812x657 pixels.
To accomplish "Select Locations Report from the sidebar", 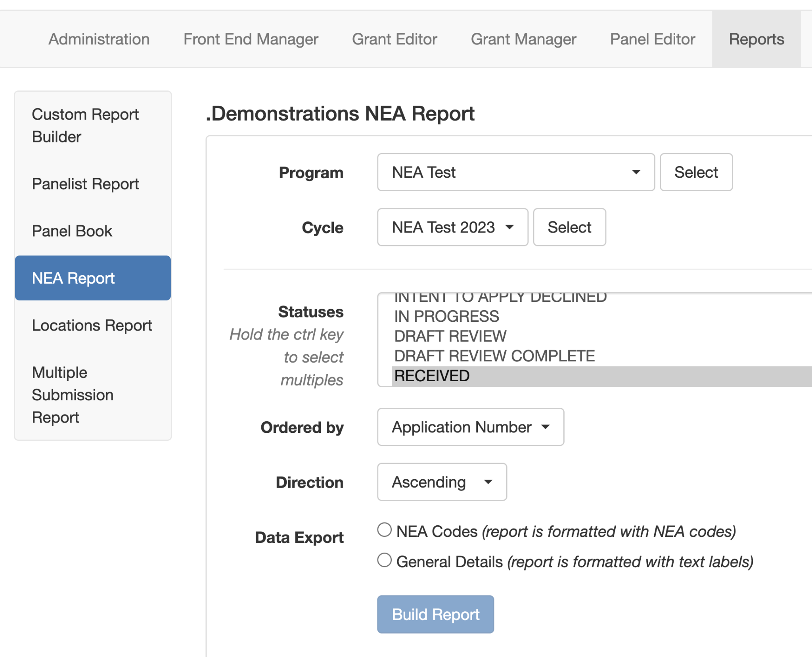I will coord(92,325).
